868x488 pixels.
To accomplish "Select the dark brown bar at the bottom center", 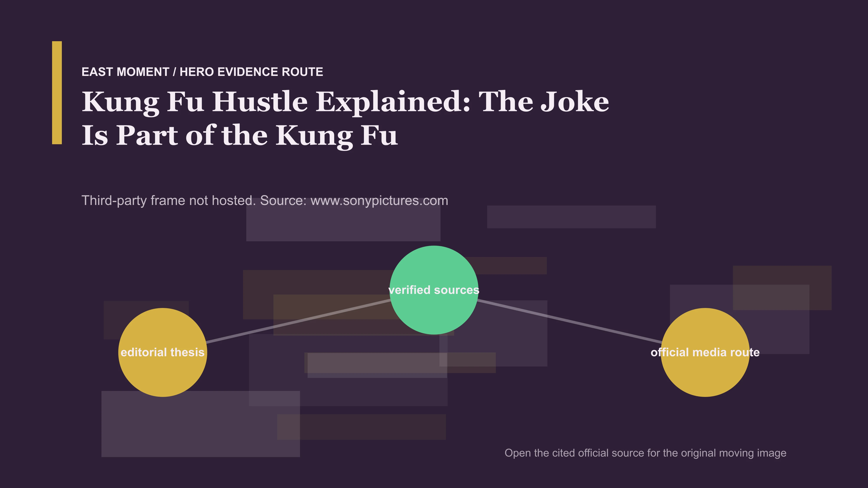I will click(x=361, y=427).
